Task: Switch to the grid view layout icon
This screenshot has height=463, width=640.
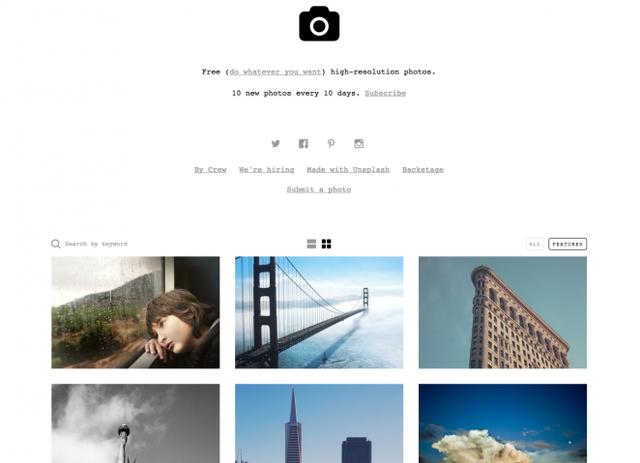Action: 327,244
